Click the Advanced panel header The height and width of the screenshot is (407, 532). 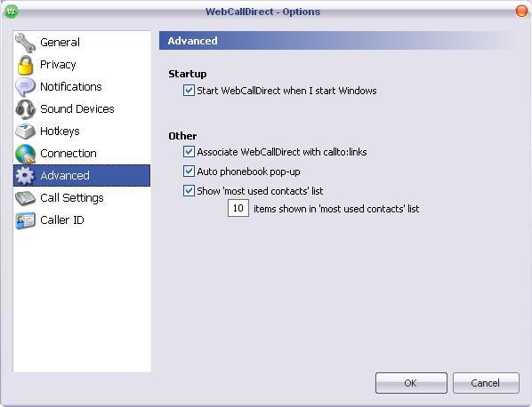[x=339, y=41]
